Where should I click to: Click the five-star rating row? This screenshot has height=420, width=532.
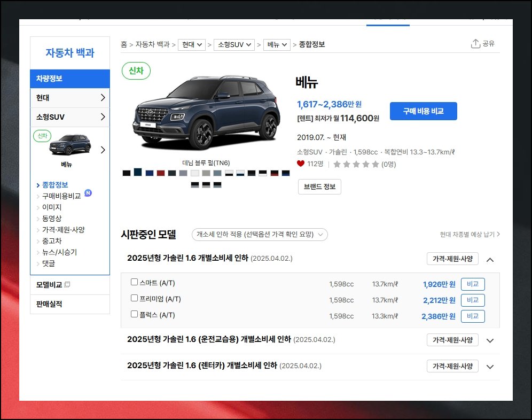click(x=356, y=165)
